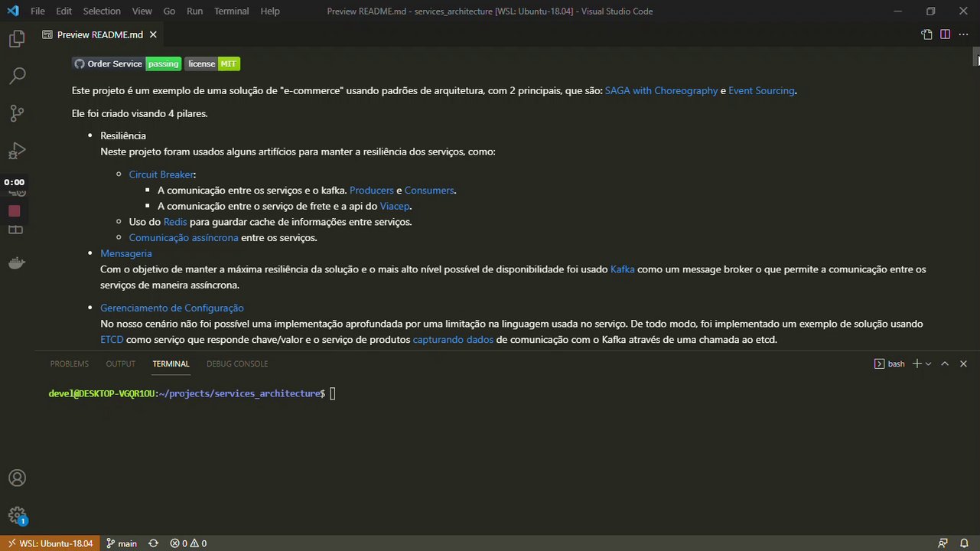Click the WSL: Ubuntu-18.04 remote indicator
The image size is (980, 551).
50,543
